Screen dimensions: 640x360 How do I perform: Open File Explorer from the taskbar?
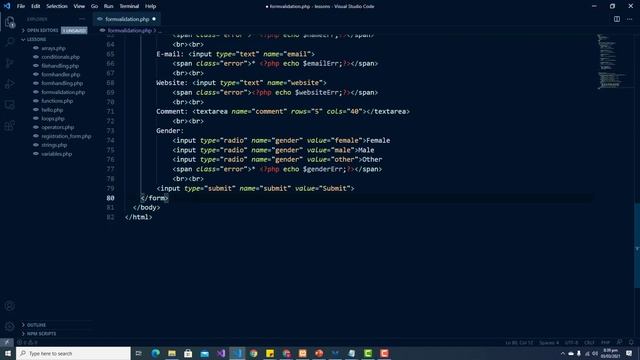[x=172, y=353]
